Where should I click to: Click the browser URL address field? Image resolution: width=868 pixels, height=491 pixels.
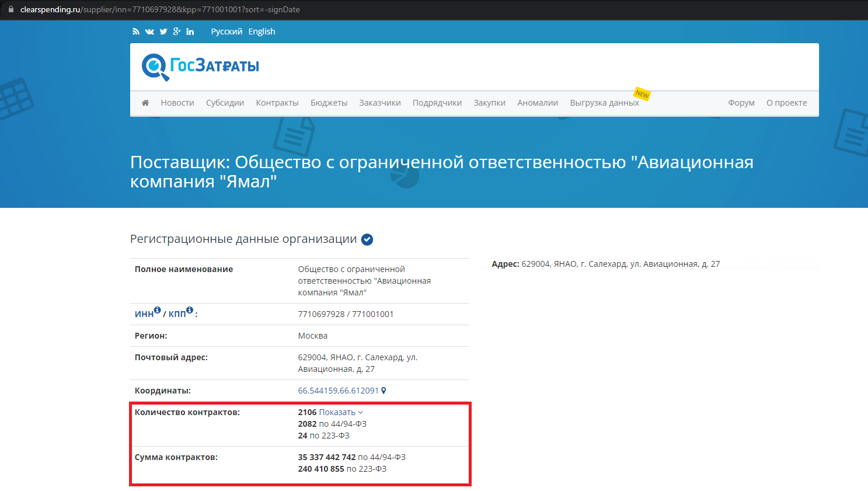[x=160, y=9]
